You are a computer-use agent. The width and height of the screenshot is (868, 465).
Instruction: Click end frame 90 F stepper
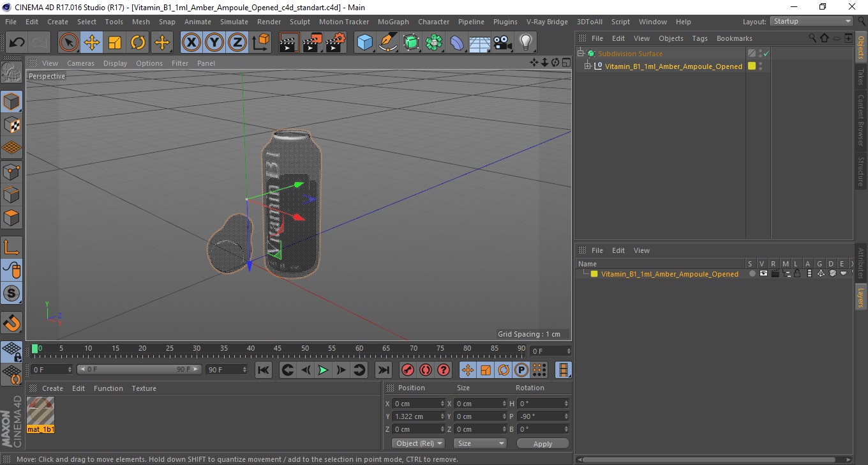click(x=244, y=370)
